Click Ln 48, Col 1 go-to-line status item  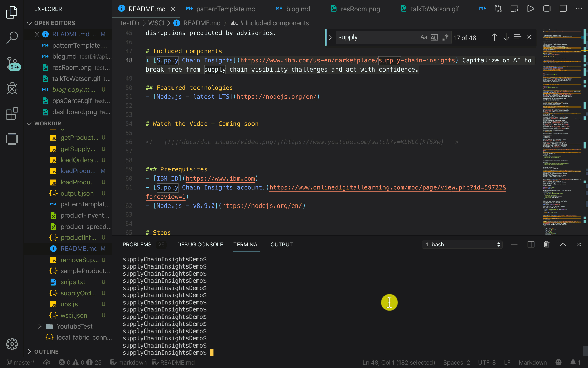[398, 362]
